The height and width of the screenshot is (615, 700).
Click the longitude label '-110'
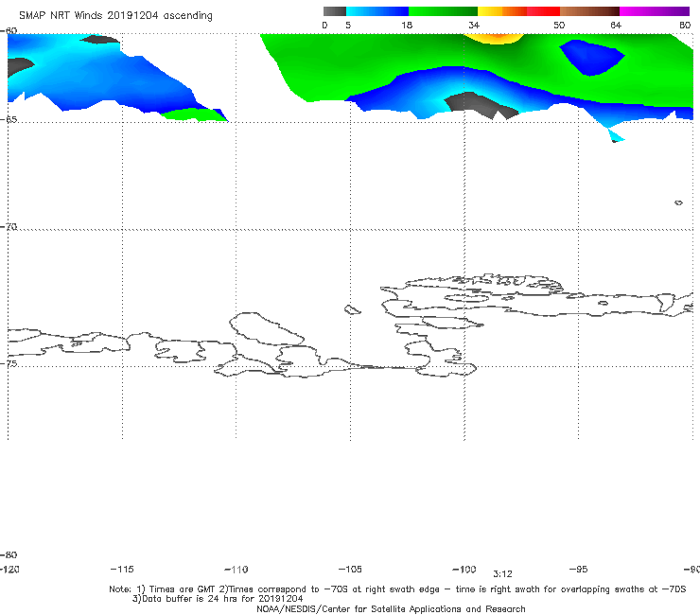pos(236,570)
